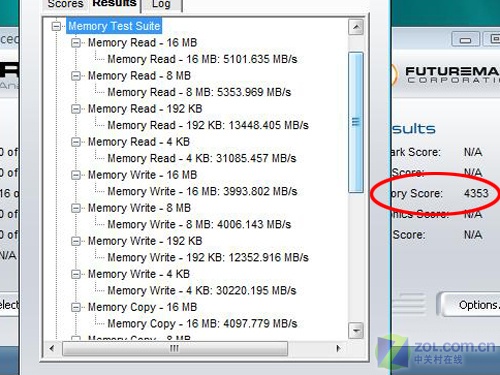Screen dimensions: 500x375
Task: Click the horizontal scrollbar right arrow
Action: pos(339,349)
